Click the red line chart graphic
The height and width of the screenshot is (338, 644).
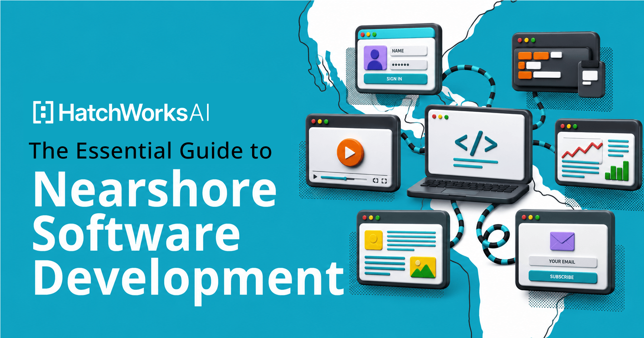582,149
